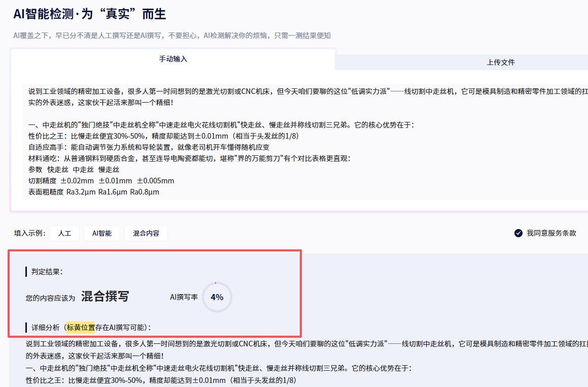The width and height of the screenshot is (588, 387).
Task: Click the AI撰写率 label text
Action: tap(184, 297)
